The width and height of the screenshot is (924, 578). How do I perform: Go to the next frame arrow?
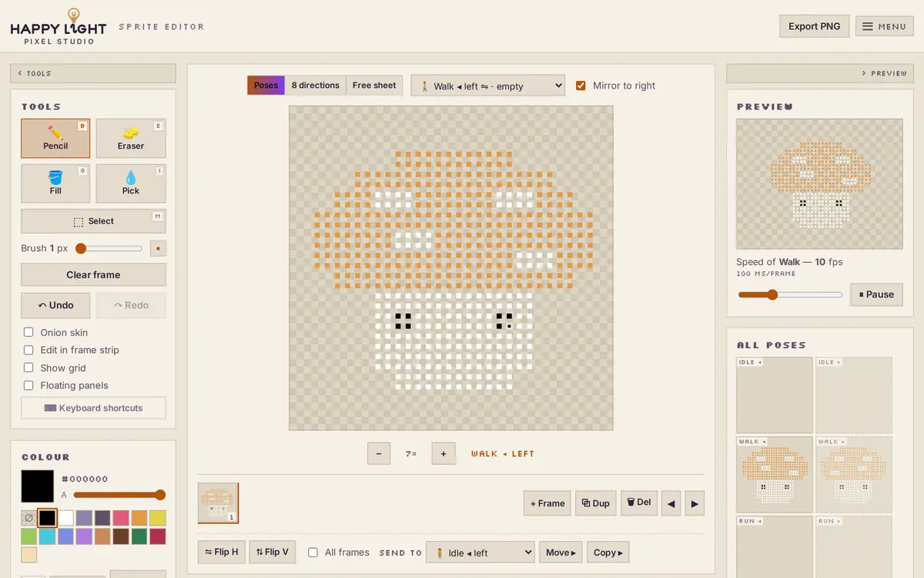point(695,503)
